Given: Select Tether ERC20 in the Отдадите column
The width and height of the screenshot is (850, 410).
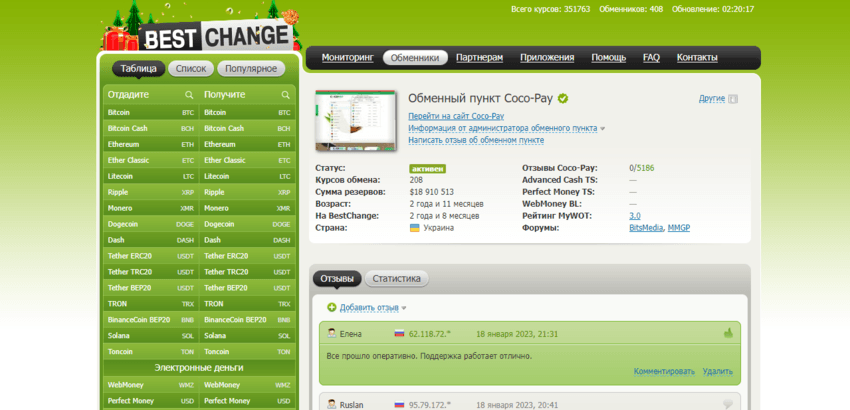Looking at the screenshot, I should [151, 256].
